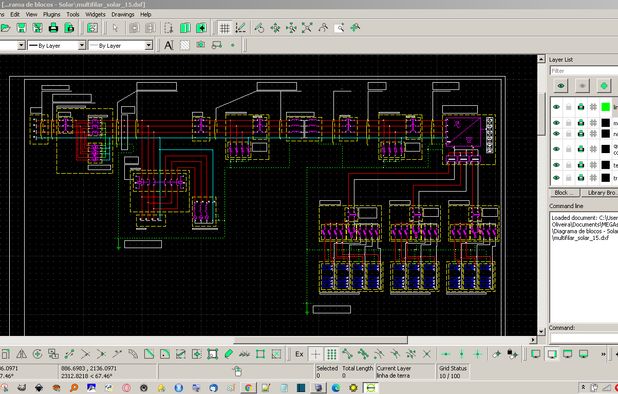The width and height of the screenshot is (618, 394).
Task: Select the Text tool 'A' icon
Action: point(169,45)
